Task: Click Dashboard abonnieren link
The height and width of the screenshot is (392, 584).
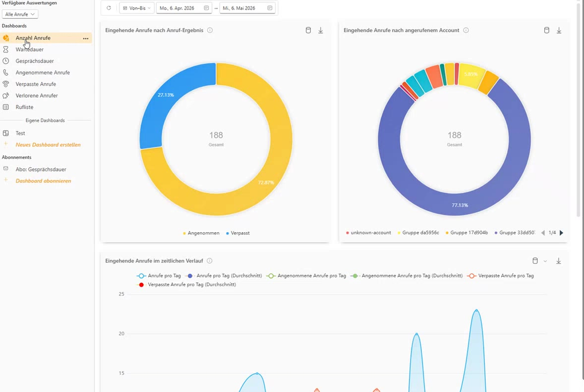Action: (x=43, y=181)
